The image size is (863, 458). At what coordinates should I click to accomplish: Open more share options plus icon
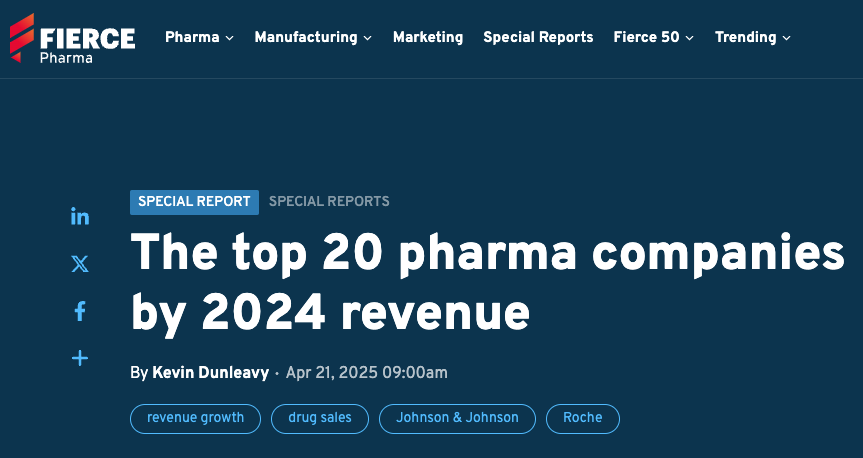[80, 358]
